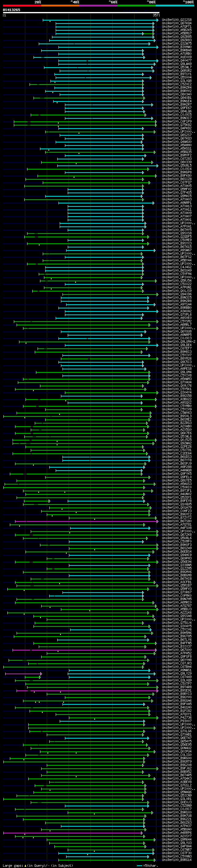197x868 pixels.
Task: Open hit UniRef100_Q32W75
Action: 177,44
